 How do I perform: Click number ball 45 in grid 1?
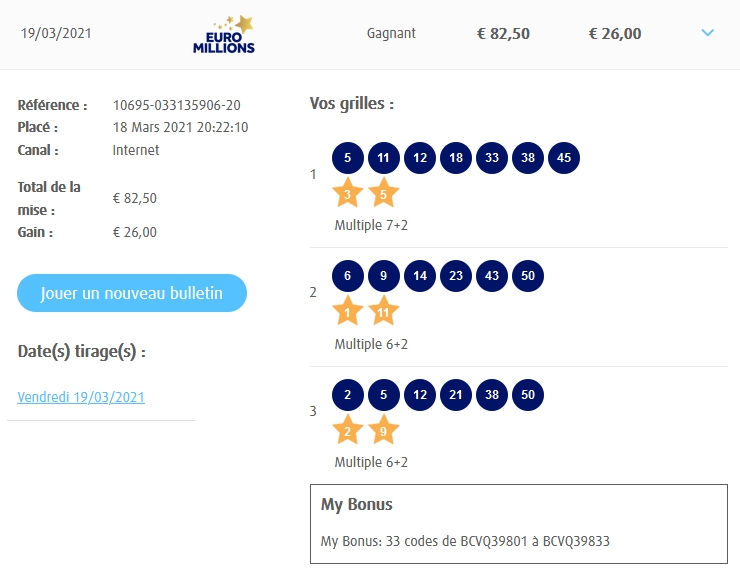564,158
